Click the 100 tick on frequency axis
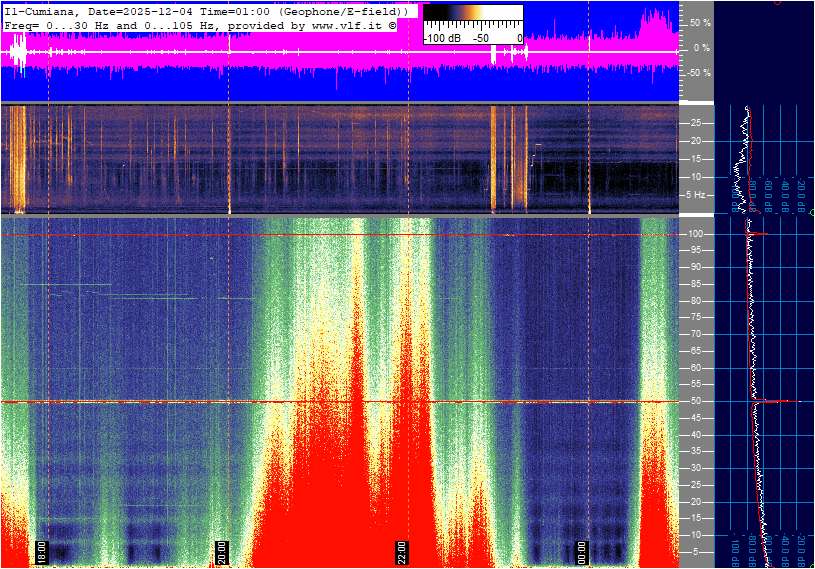The image size is (815, 569). [696, 234]
